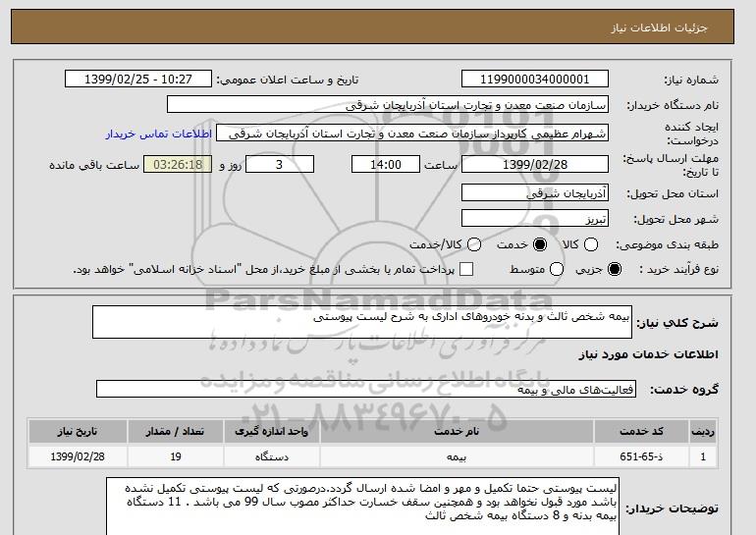Click the توضیحات خریدار text area
Screen dimensions: 756x535
(x=362, y=507)
